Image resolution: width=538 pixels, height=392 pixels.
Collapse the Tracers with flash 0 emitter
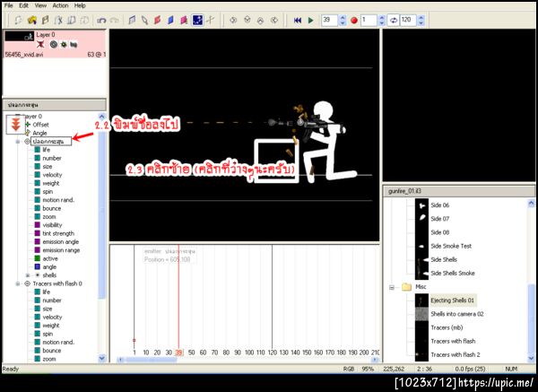pos(18,283)
